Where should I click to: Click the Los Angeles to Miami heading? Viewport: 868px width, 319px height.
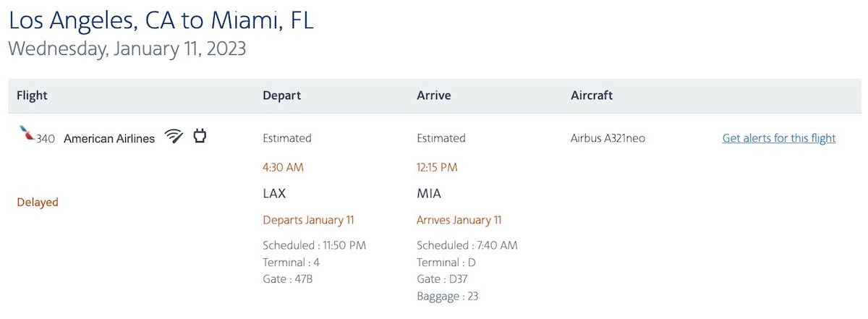coord(161,20)
